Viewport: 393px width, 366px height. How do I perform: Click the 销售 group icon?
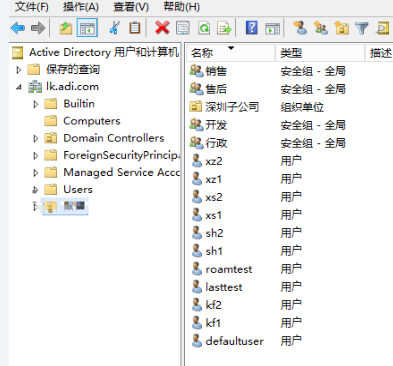click(196, 71)
